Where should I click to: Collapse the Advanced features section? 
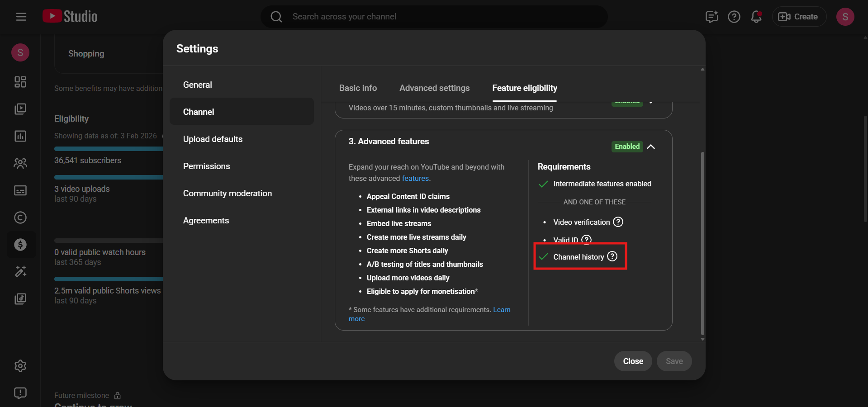[x=651, y=147]
